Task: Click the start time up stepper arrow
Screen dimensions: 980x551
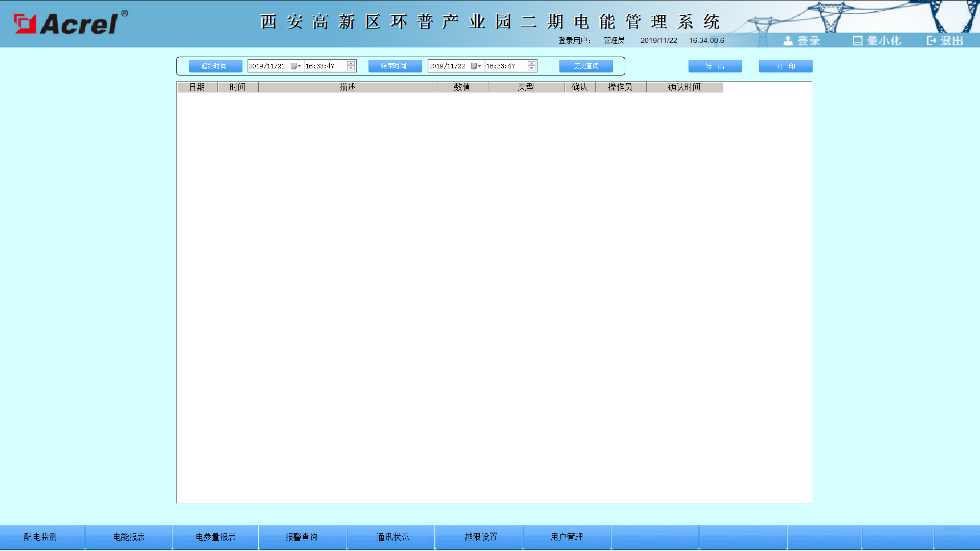Action: click(351, 63)
